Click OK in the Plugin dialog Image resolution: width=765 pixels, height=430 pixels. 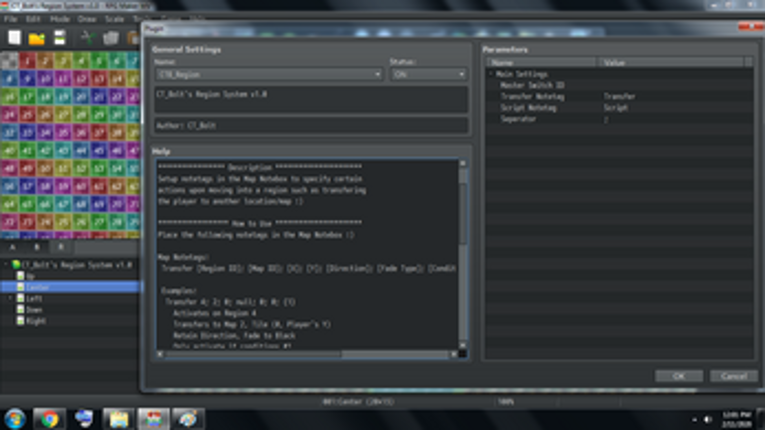point(679,376)
